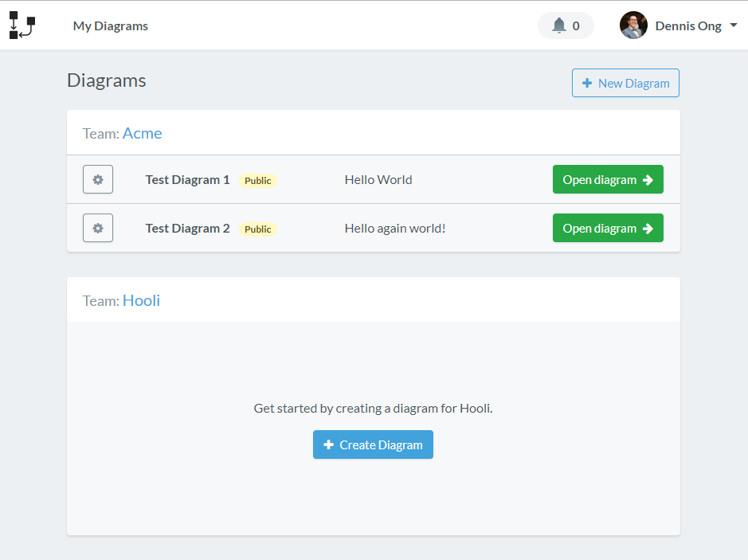Screen dimensions: 748x560
Task: Go to My Diagrams
Action: [110, 25]
